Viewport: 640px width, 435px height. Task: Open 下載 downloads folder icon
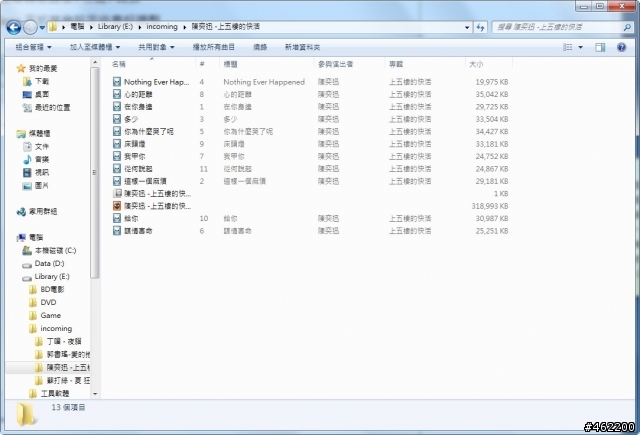click(x=27, y=81)
